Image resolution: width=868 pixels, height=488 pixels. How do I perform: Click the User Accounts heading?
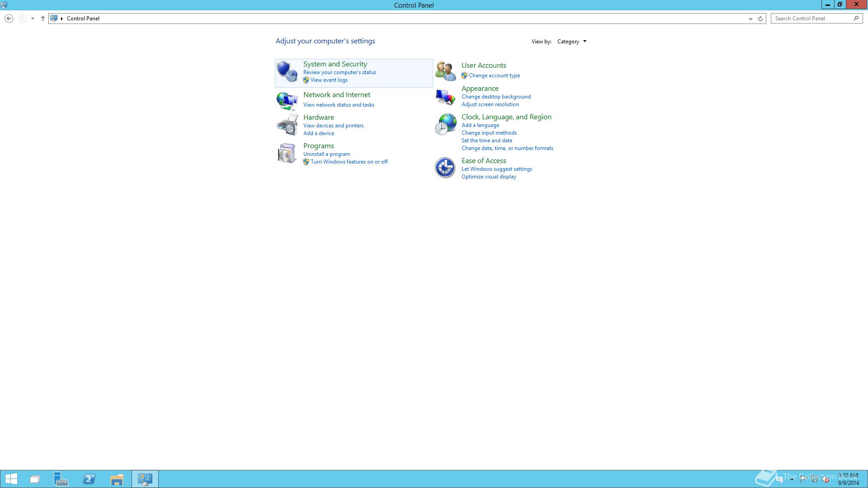[x=484, y=66]
